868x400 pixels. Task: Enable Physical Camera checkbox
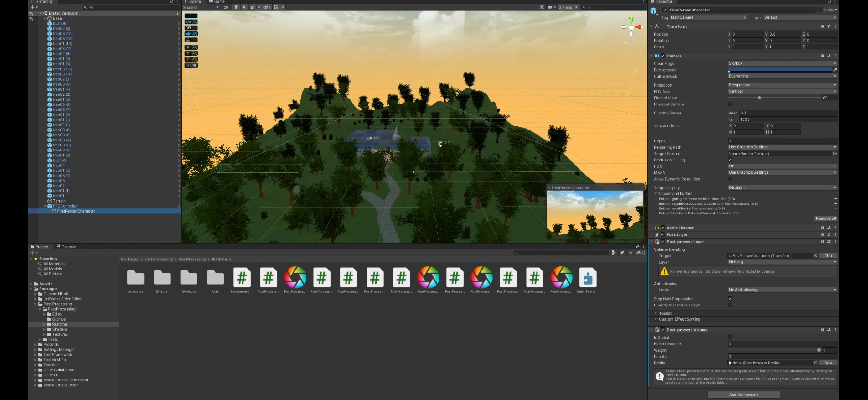click(x=730, y=104)
